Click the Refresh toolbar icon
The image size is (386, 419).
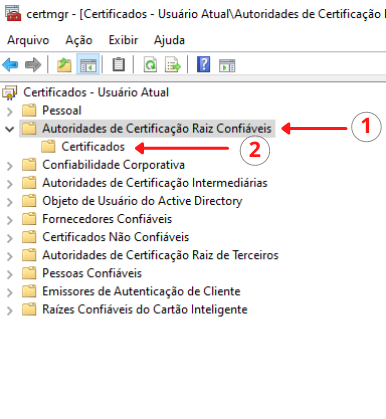(x=150, y=64)
